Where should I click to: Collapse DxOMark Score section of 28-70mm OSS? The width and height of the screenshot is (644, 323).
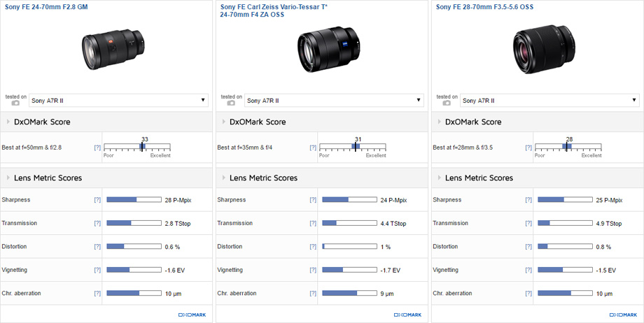tap(440, 122)
